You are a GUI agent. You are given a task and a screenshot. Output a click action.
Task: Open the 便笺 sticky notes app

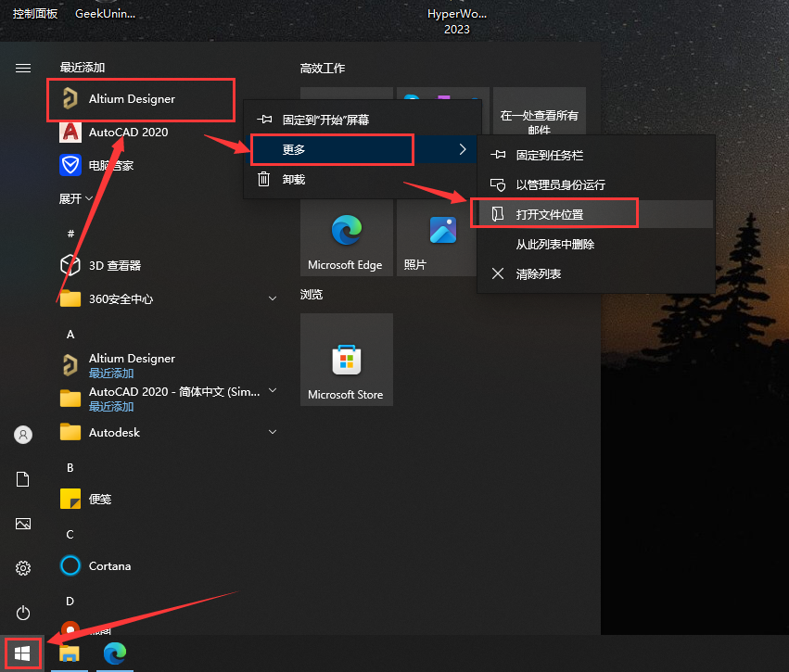pyautogui.click(x=85, y=499)
